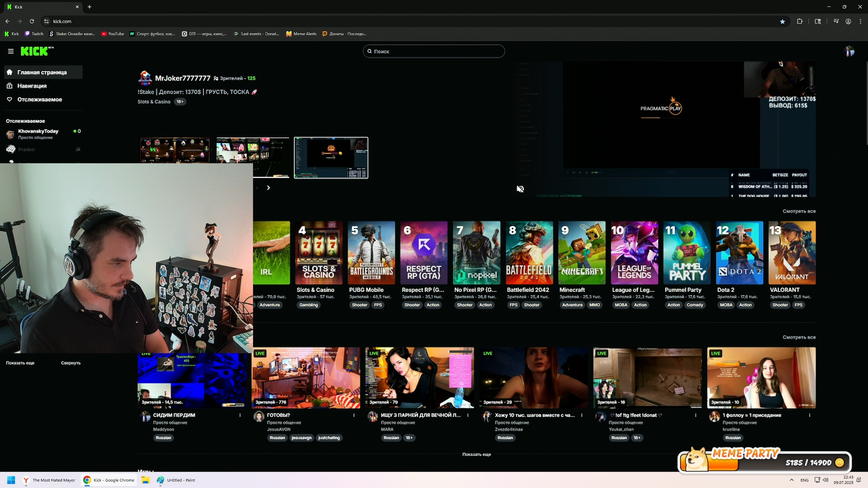
Task: Show hidden tray icons chevron
Action: (x=792, y=480)
